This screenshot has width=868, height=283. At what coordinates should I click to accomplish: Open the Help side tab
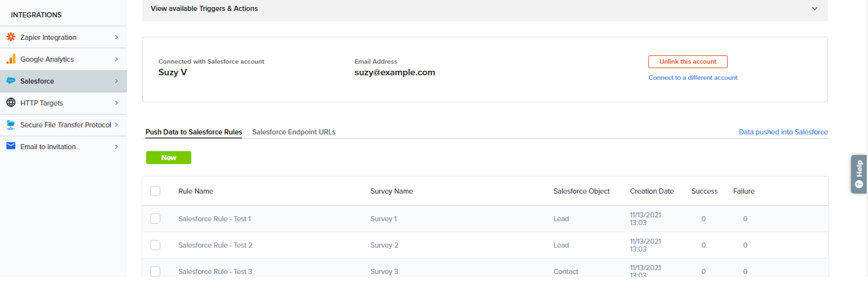click(858, 174)
